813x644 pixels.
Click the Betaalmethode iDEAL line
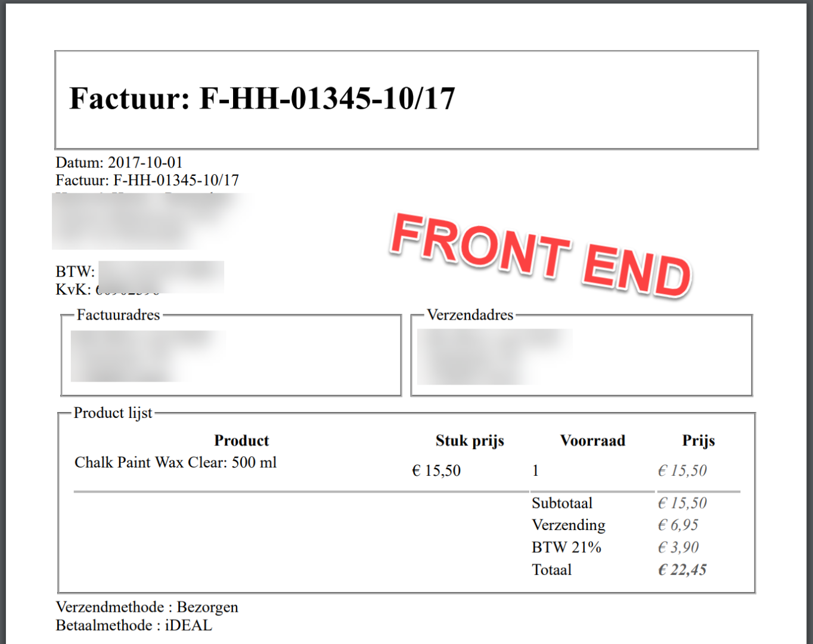coord(134,626)
